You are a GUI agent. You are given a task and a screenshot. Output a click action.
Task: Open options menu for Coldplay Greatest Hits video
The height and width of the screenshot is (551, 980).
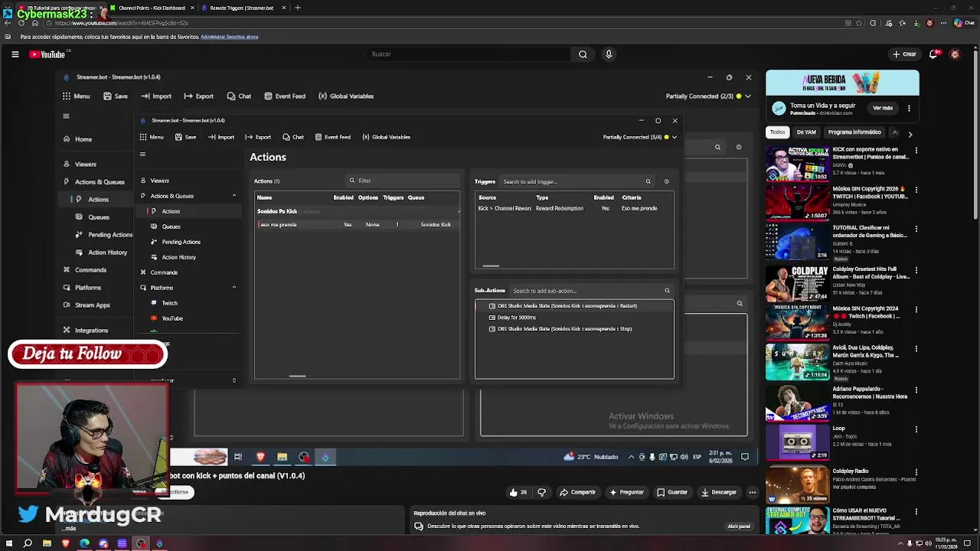coord(916,270)
